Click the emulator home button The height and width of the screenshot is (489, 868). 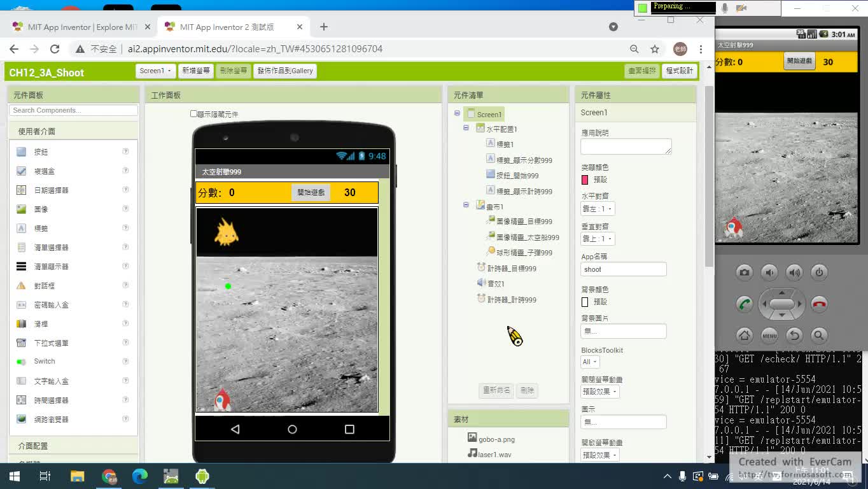pyautogui.click(x=744, y=335)
